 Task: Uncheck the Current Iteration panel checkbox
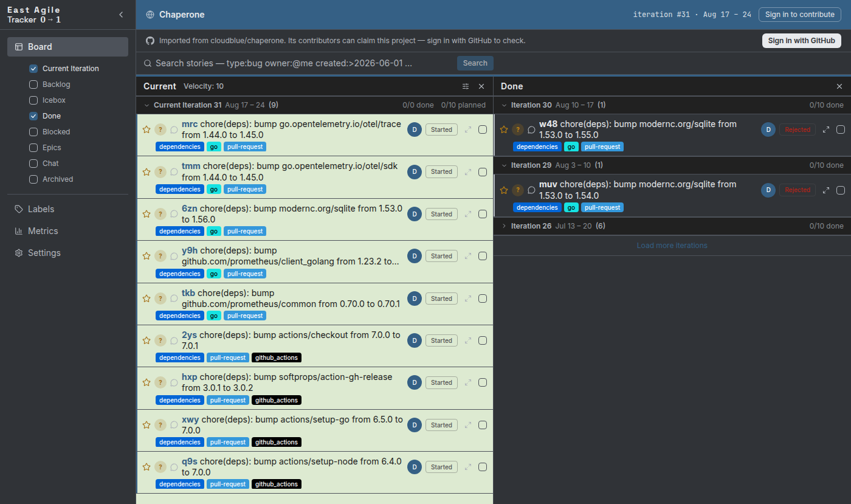point(33,69)
